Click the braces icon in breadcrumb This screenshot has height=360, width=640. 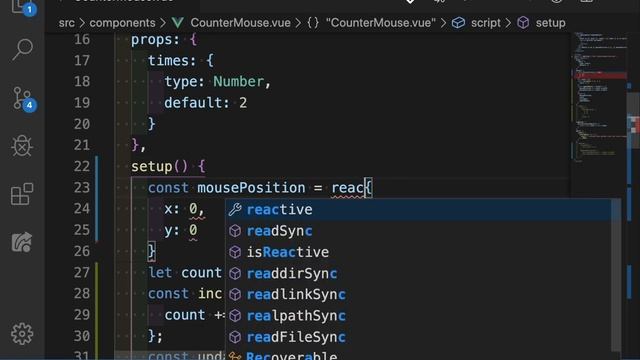coord(313,23)
